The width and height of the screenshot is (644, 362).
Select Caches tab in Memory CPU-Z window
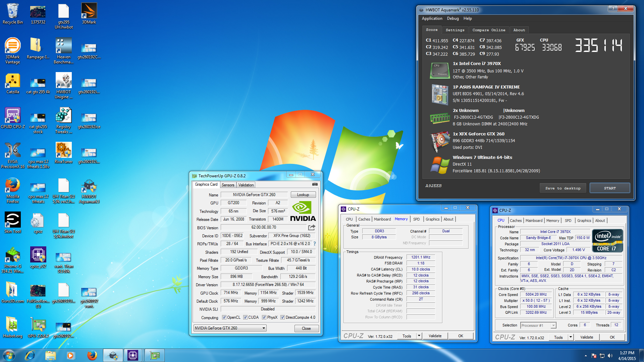pos(364,219)
